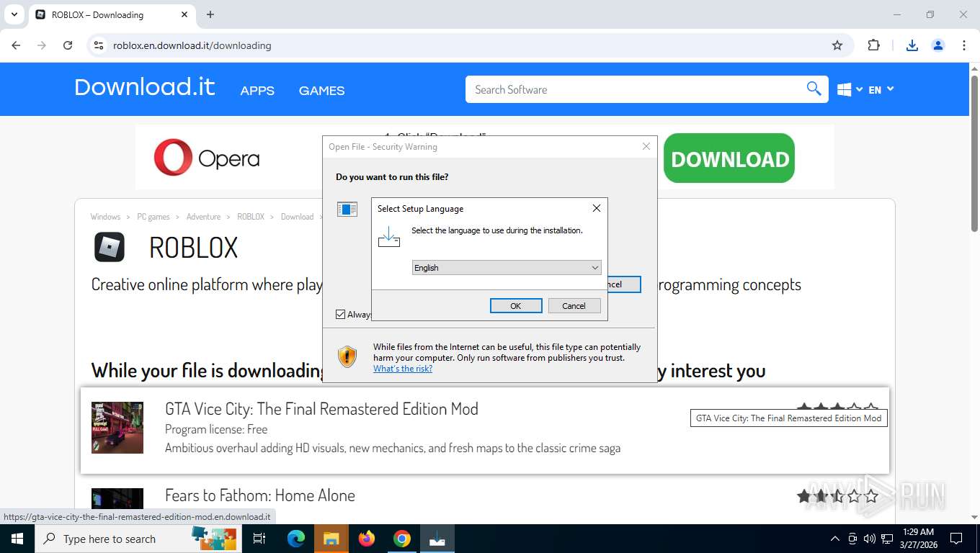Open the clock and date
980x553 pixels.
click(918, 539)
